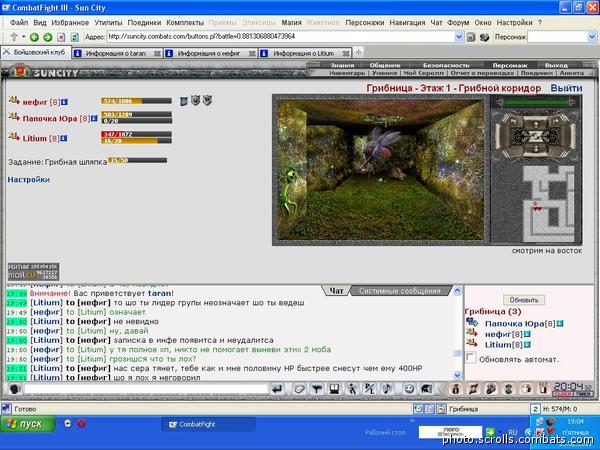This screenshot has height=450, width=600.
Task: Open the address bar dropdown arrow
Action: coord(459,37)
